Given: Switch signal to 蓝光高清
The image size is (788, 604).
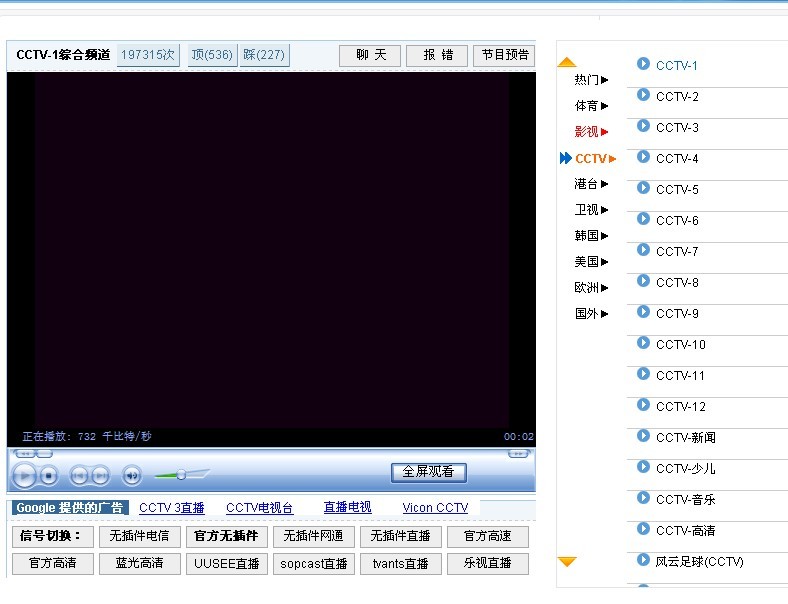Looking at the screenshot, I should [x=140, y=563].
